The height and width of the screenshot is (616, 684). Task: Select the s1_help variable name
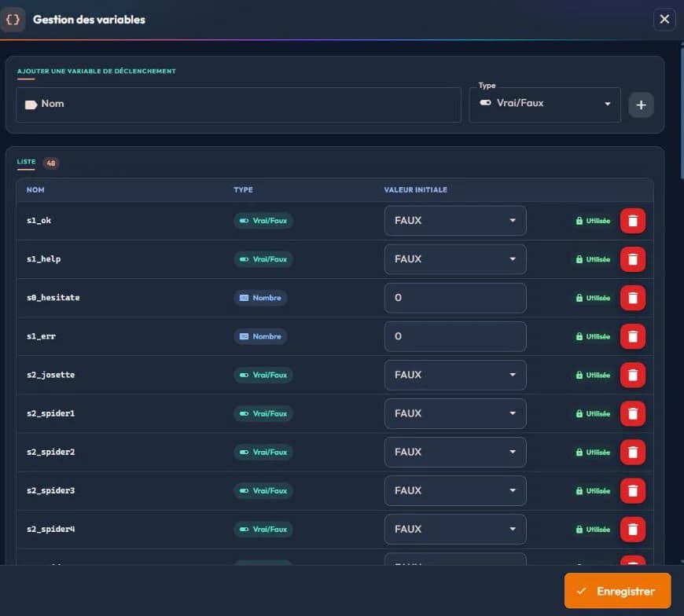(x=43, y=259)
